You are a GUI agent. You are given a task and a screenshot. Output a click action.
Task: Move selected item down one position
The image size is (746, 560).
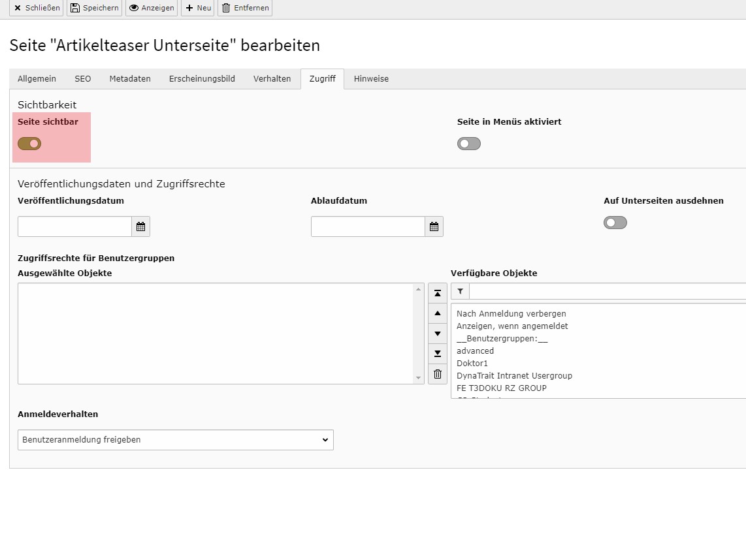point(438,334)
